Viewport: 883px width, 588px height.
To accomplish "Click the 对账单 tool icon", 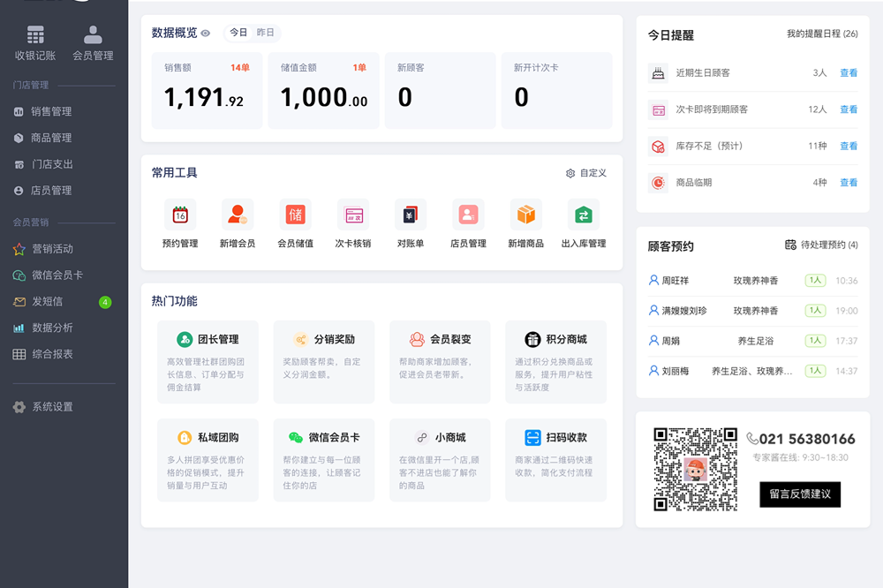I will point(411,215).
